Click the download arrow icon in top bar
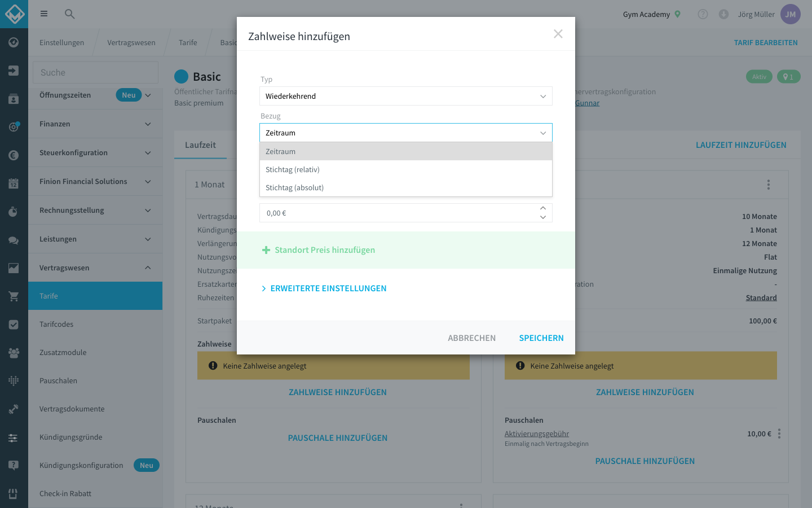Viewport: 812px width, 508px height. point(723,14)
